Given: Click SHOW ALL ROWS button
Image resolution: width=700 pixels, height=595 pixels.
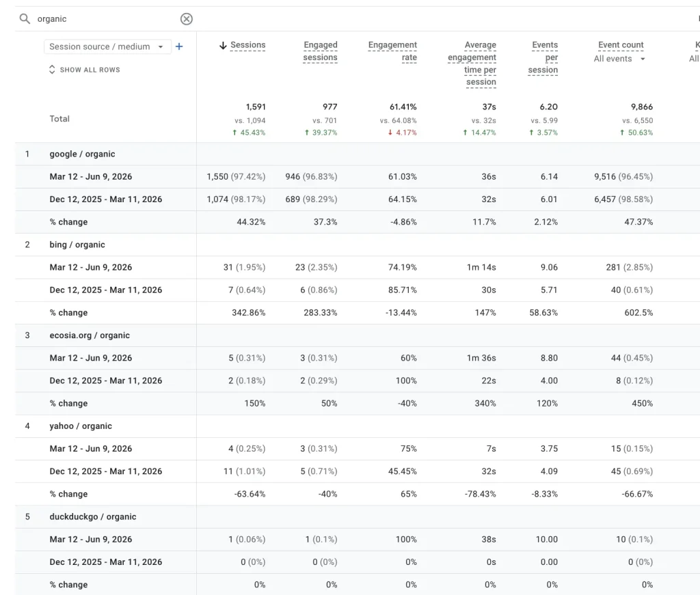Looking at the screenshot, I should click(x=84, y=70).
